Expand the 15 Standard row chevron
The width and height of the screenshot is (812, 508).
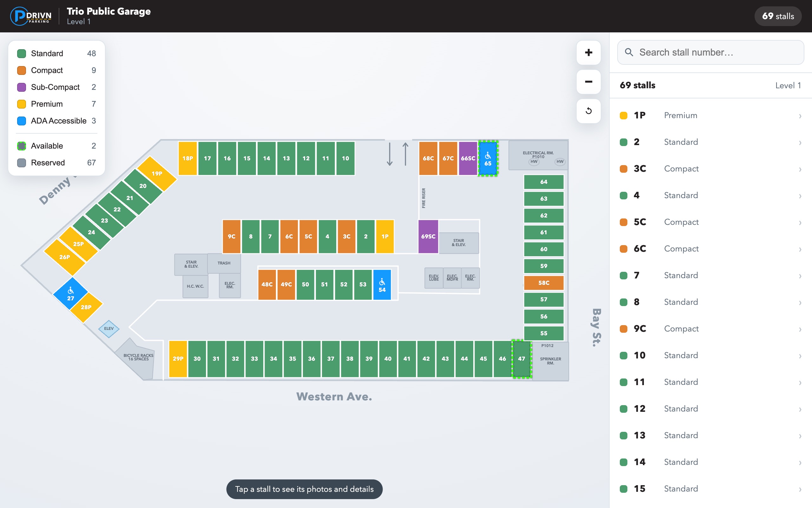click(800, 489)
